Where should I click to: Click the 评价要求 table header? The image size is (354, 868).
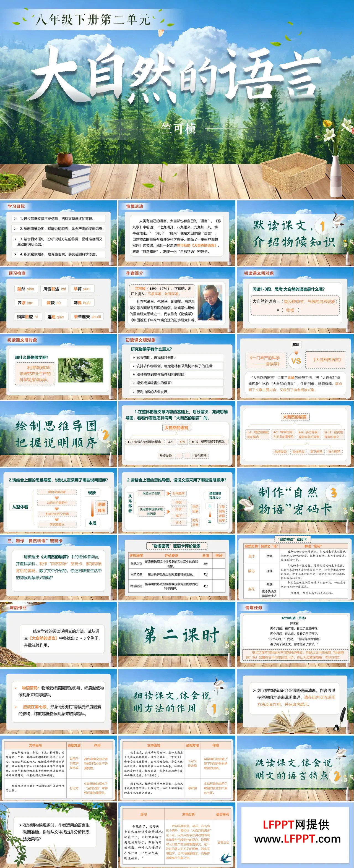[171, 555]
